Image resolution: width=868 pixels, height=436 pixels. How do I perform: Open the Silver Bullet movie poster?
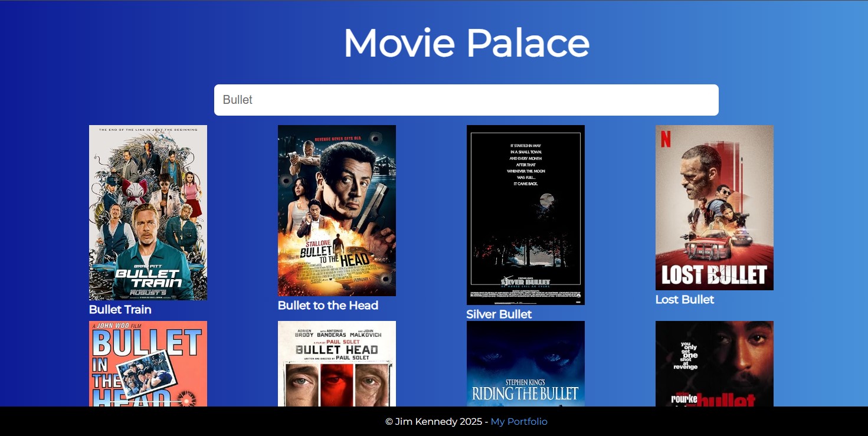(x=526, y=215)
